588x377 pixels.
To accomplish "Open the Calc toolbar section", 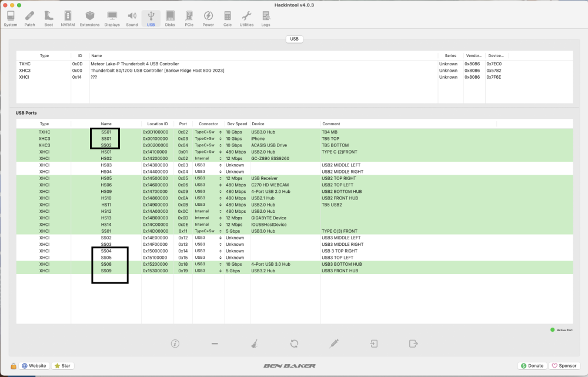I will click(228, 18).
